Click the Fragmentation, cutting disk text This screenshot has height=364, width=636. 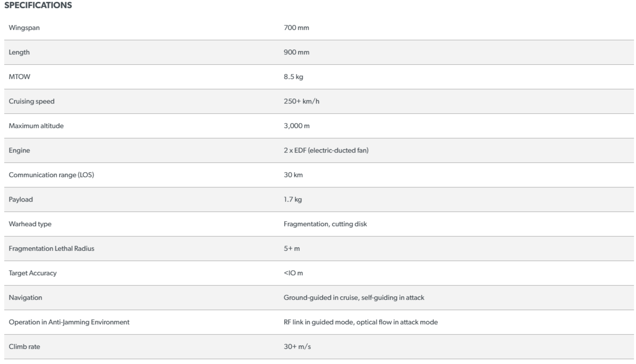coord(325,224)
